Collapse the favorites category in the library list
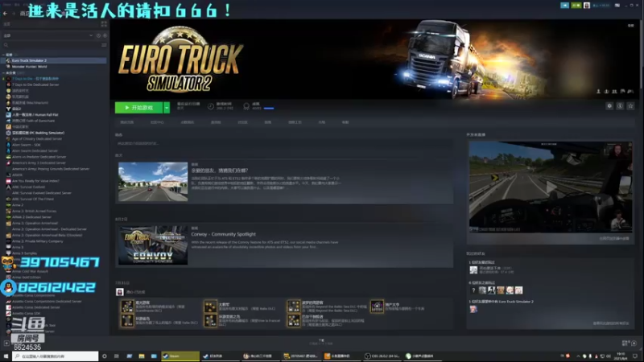 (4, 55)
